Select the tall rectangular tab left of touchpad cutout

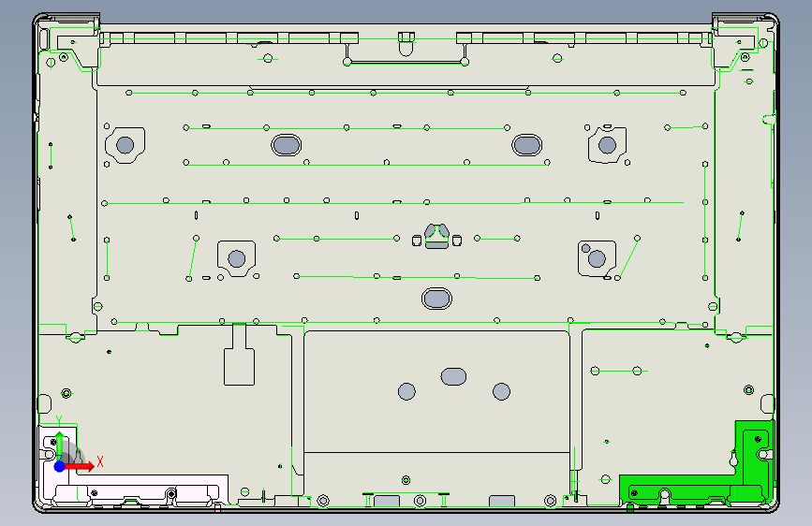tap(239, 366)
